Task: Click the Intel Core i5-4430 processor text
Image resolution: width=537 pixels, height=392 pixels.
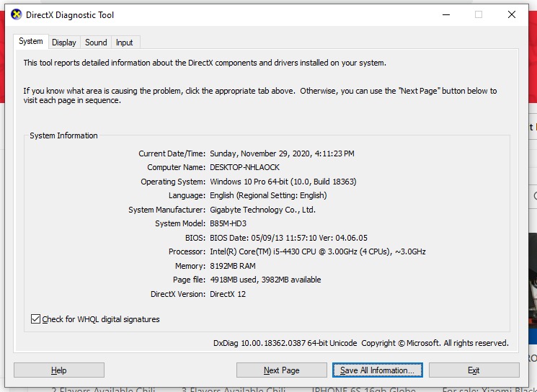Action: (317, 251)
